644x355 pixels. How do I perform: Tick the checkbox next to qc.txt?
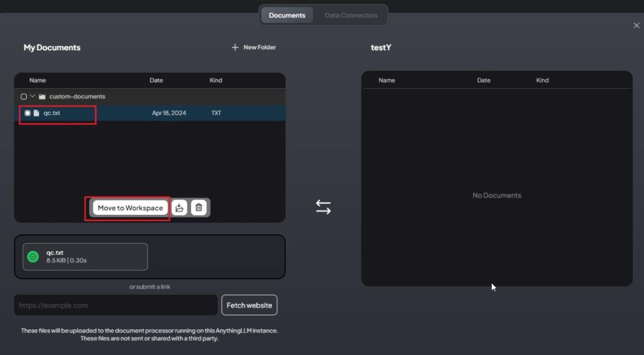(27, 113)
